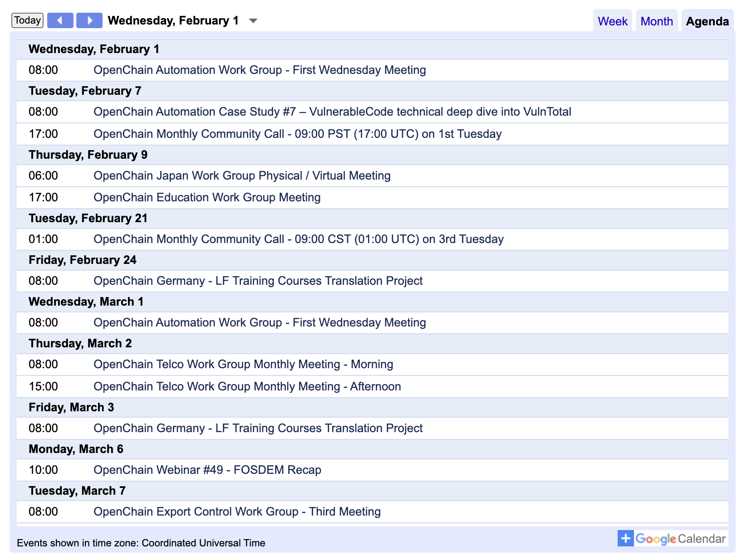The image size is (742, 560).
Task: Open Export Control Work Group - Third Meeting
Action: (x=237, y=512)
